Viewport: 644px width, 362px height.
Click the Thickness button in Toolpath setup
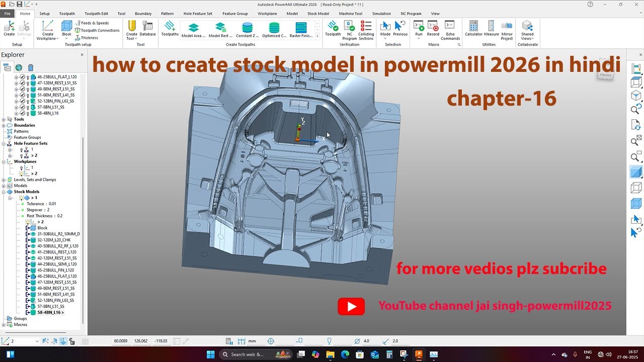87,38
